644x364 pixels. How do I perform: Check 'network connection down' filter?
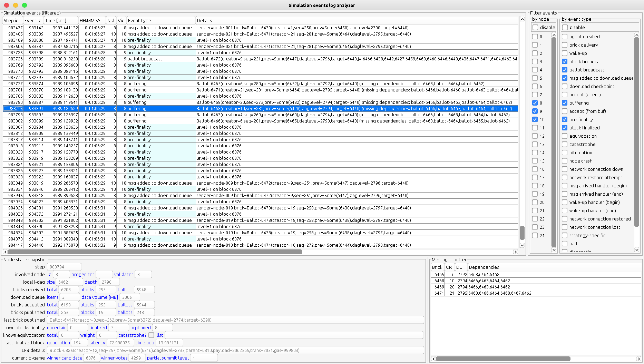coord(565,169)
